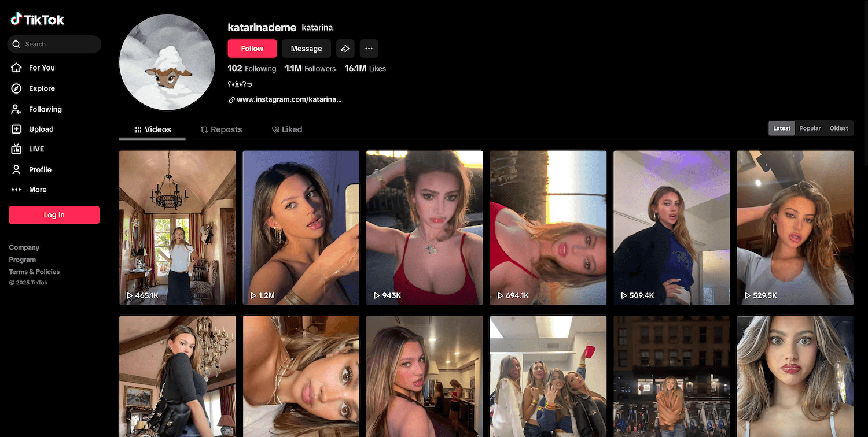Viewport: 868px width, 437px height.
Task: Open the Following feed in sidebar
Action: coord(45,109)
